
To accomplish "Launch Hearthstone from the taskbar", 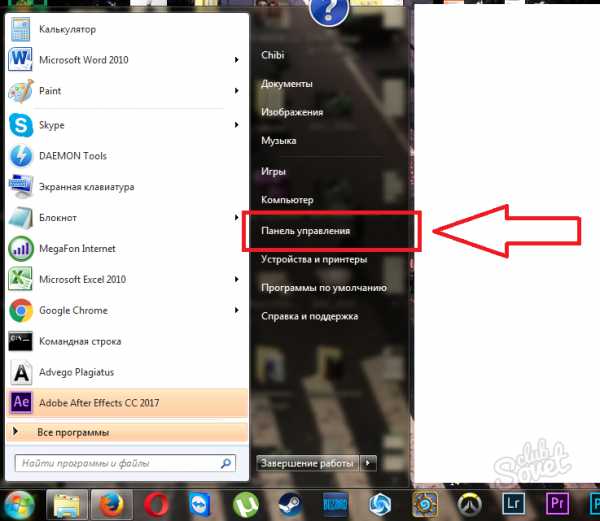I will click(425, 505).
